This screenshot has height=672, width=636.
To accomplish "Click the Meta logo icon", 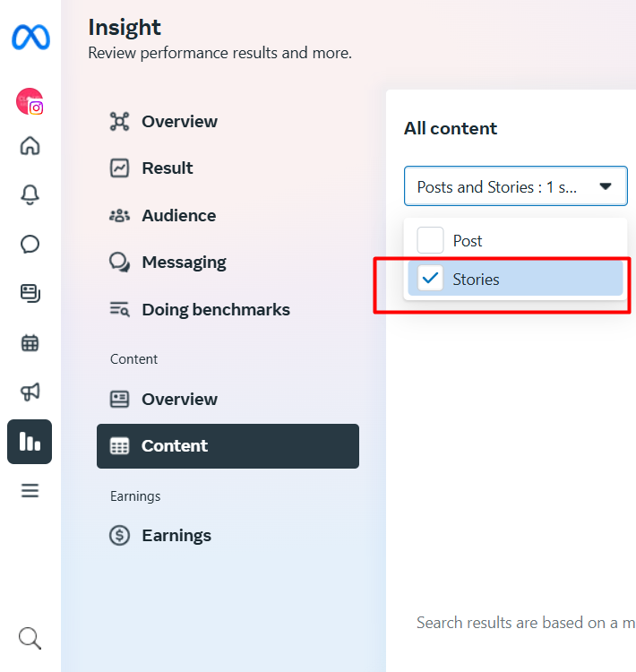I will point(30,37).
